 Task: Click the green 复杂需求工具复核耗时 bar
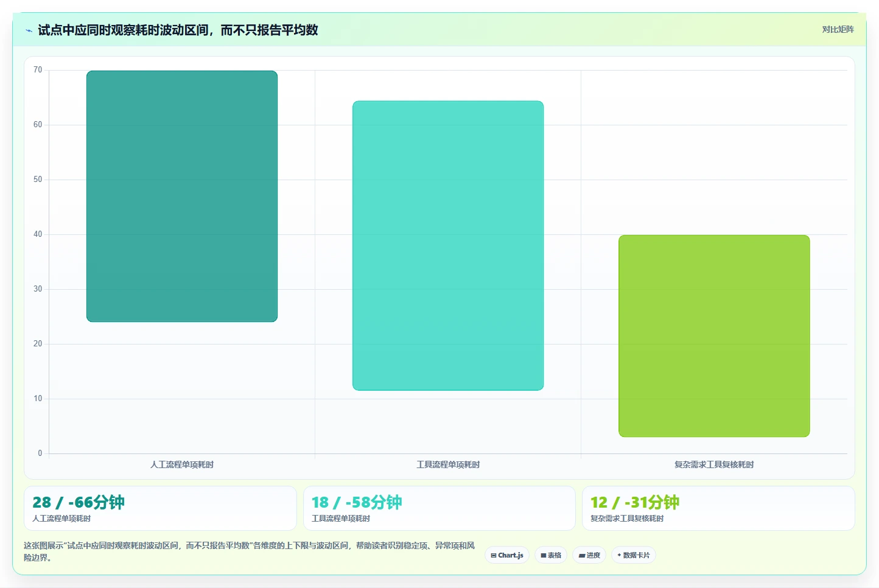pos(714,336)
